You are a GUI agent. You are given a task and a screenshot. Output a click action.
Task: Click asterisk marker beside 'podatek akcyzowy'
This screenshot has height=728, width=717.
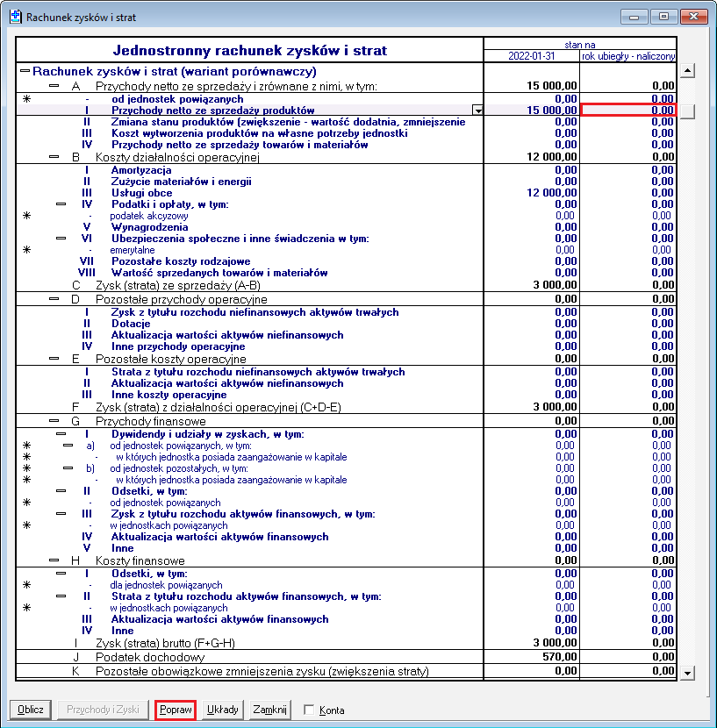27,216
